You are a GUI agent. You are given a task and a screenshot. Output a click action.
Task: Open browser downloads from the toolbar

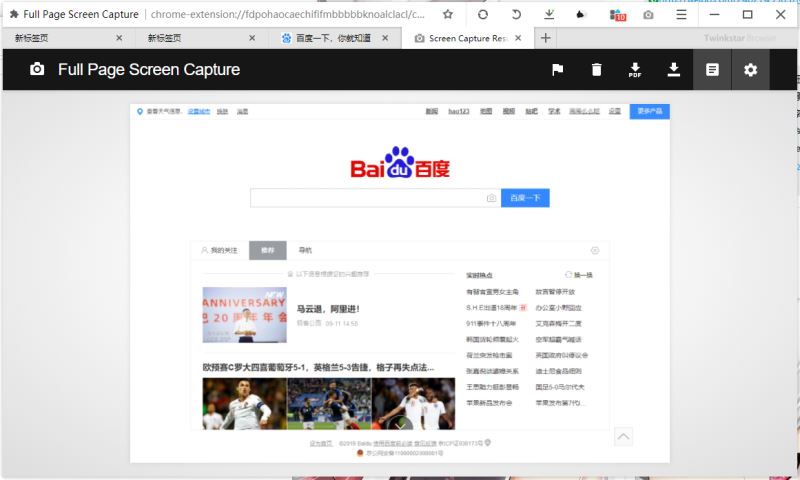coord(549,14)
